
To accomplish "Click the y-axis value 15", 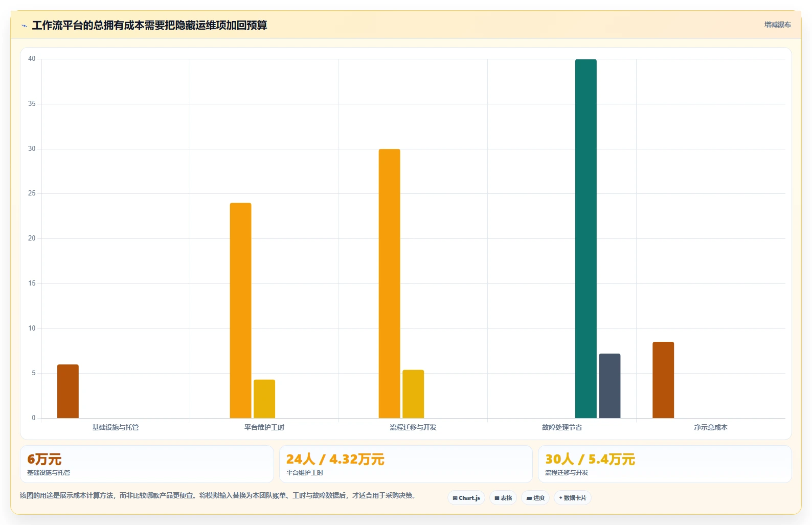I will [x=32, y=283].
